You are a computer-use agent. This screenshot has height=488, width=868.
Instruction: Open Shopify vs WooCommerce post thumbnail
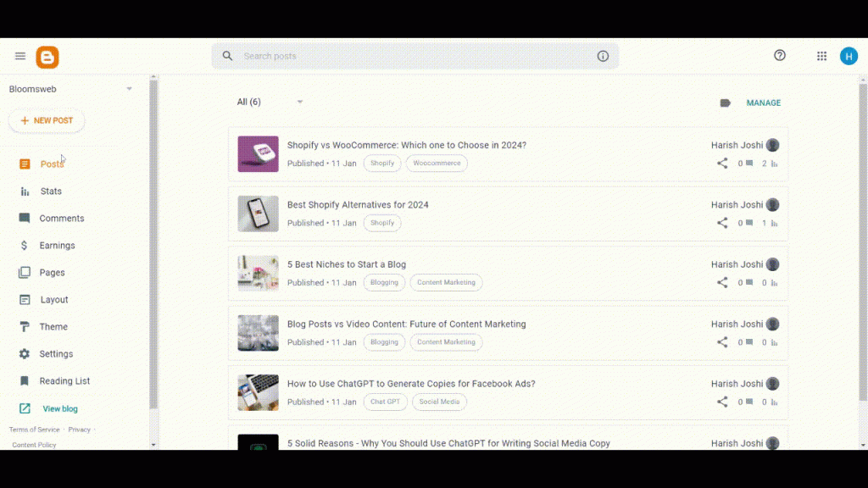click(258, 154)
